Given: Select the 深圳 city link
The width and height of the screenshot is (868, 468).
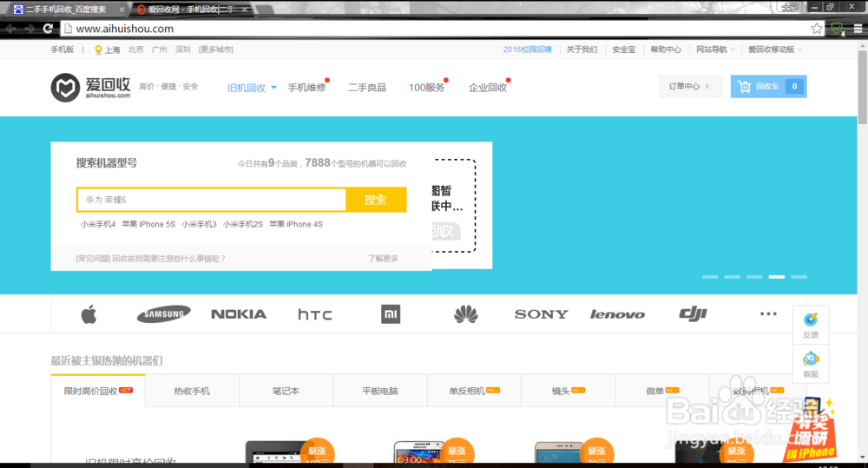Looking at the screenshot, I should (x=182, y=49).
